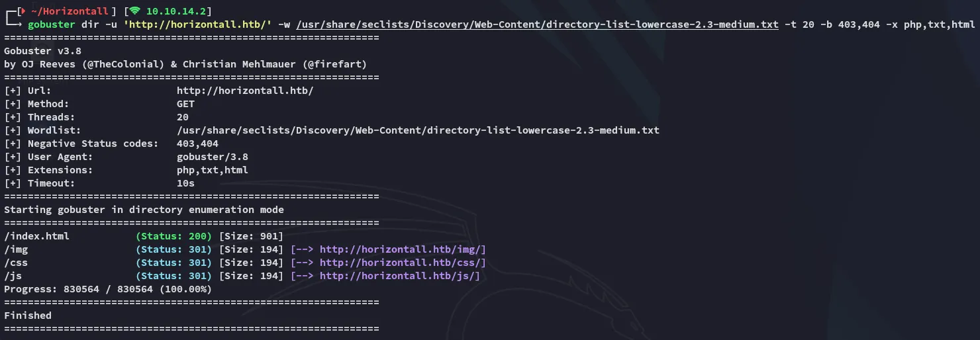Click the Progress: 830564 / 830564 line
Image resolution: width=980 pixels, height=340 pixels.
coord(107,289)
